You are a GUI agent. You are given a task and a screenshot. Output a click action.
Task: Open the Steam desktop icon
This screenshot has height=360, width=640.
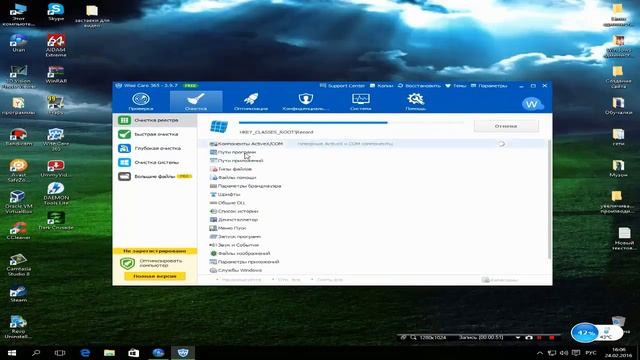tap(18, 294)
